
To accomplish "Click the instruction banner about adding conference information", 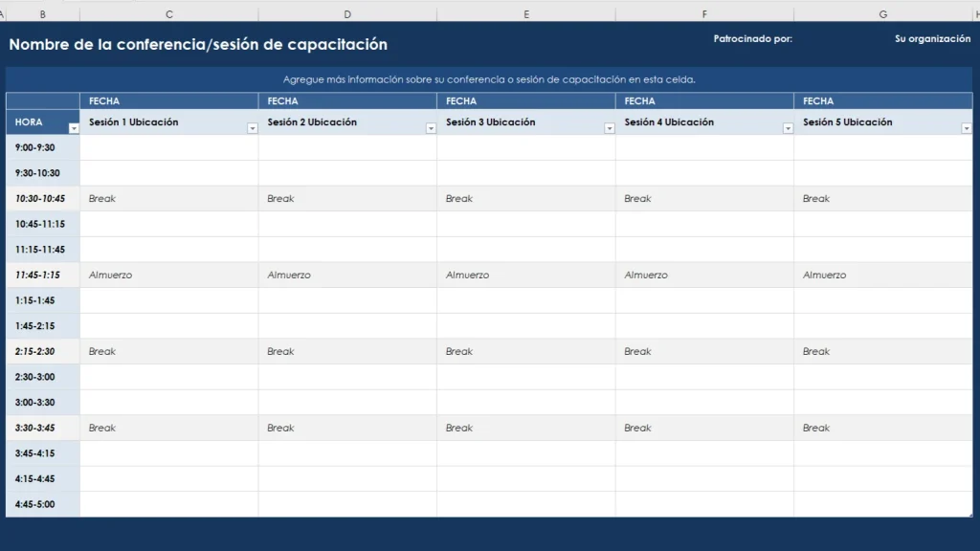I will coord(488,80).
